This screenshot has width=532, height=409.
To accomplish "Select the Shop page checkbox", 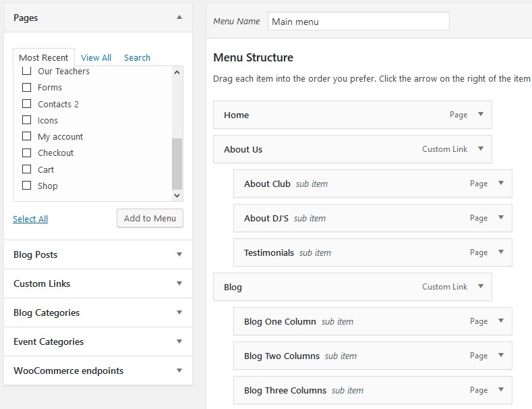I will point(26,186).
